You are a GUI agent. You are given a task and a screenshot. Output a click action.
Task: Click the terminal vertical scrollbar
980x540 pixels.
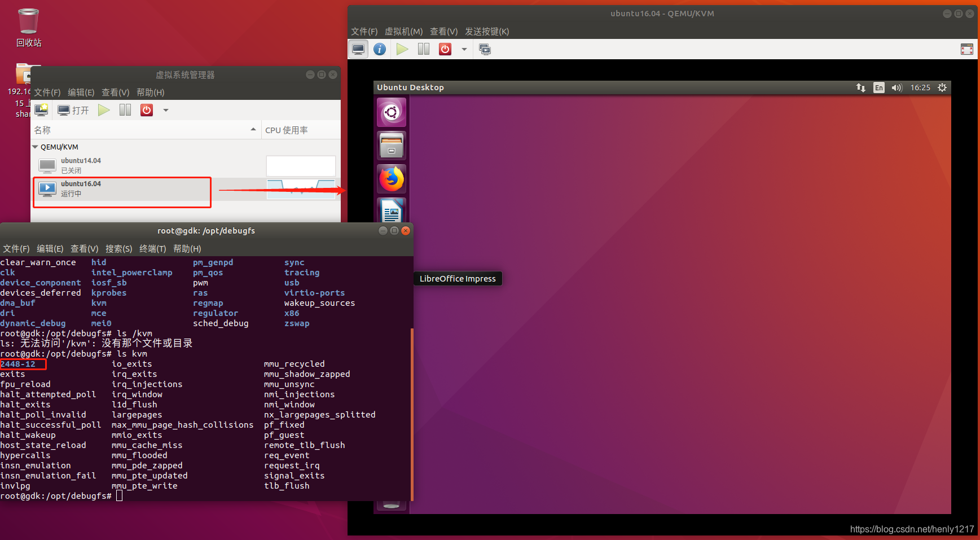click(412, 415)
